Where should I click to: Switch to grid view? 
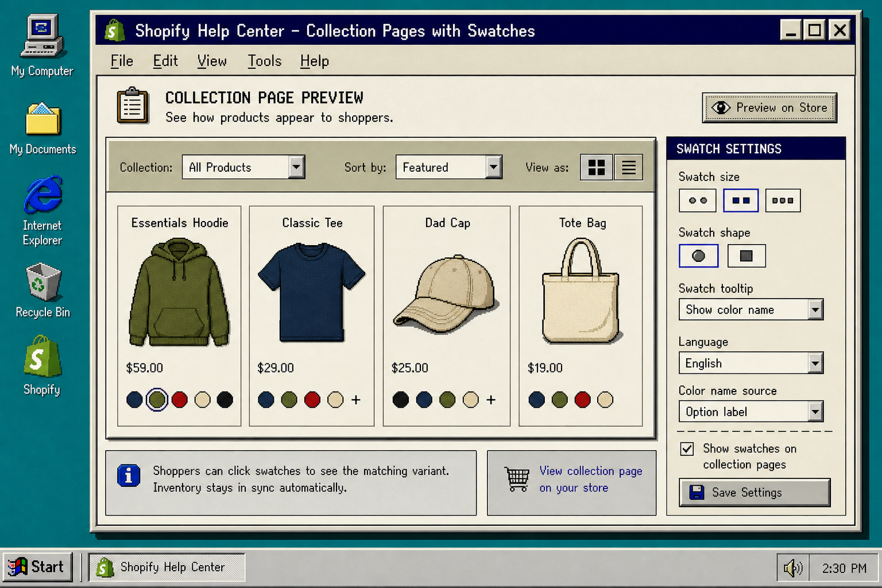tap(597, 168)
